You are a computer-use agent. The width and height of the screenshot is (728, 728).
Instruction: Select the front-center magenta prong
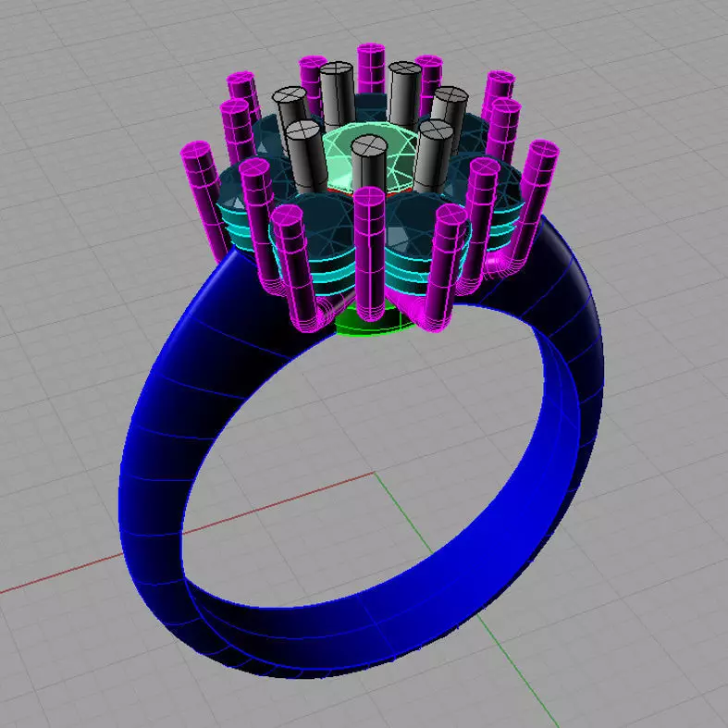[x=370, y=253]
